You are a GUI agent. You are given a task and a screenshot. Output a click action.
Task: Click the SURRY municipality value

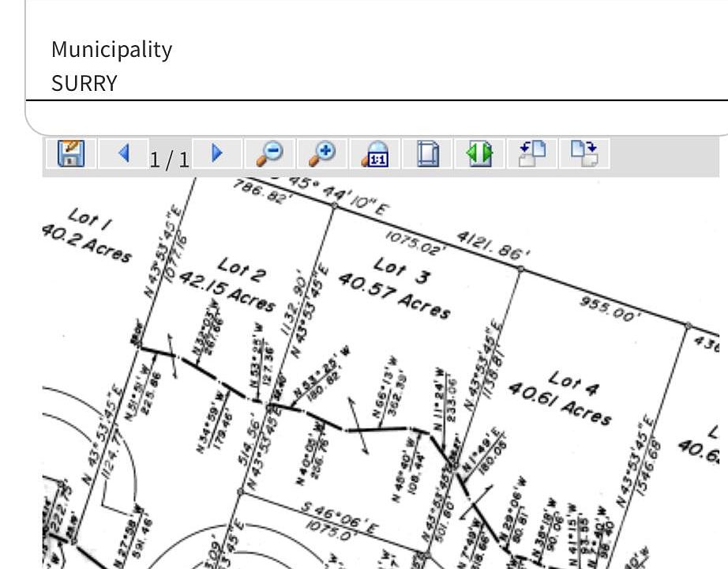click(84, 84)
